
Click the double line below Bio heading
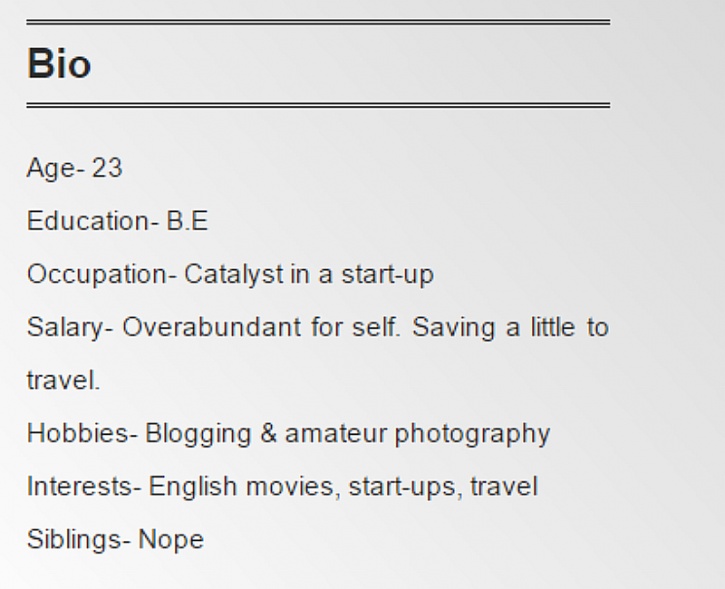click(318, 105)
